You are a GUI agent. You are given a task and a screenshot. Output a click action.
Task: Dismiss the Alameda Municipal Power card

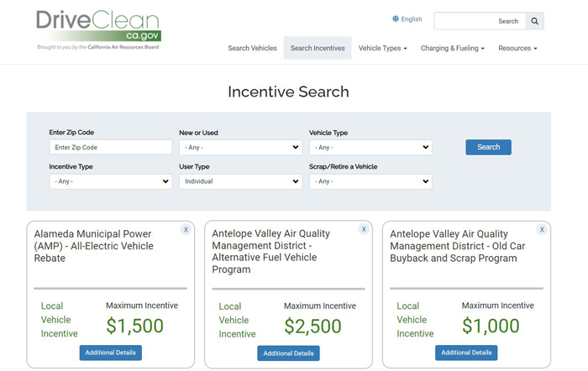(x=186, y=229)
